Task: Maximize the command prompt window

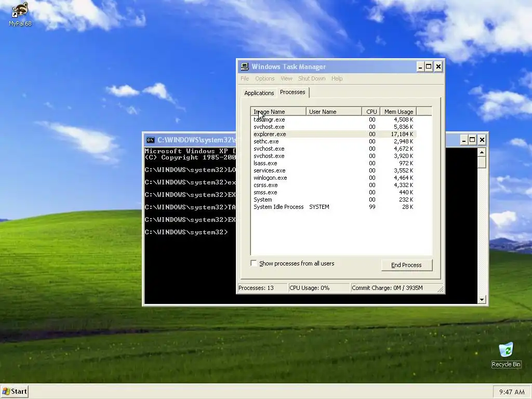Action: pos(472,140)
